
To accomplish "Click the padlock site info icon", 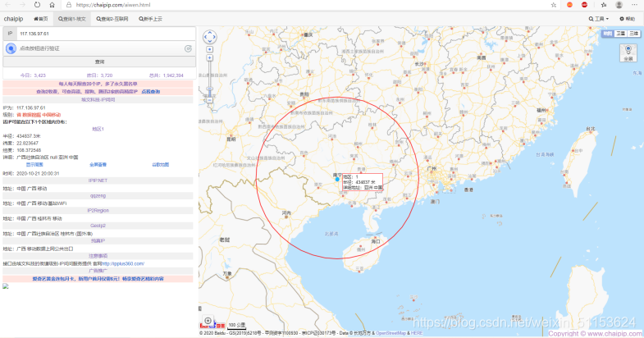I will coord(69,5).
